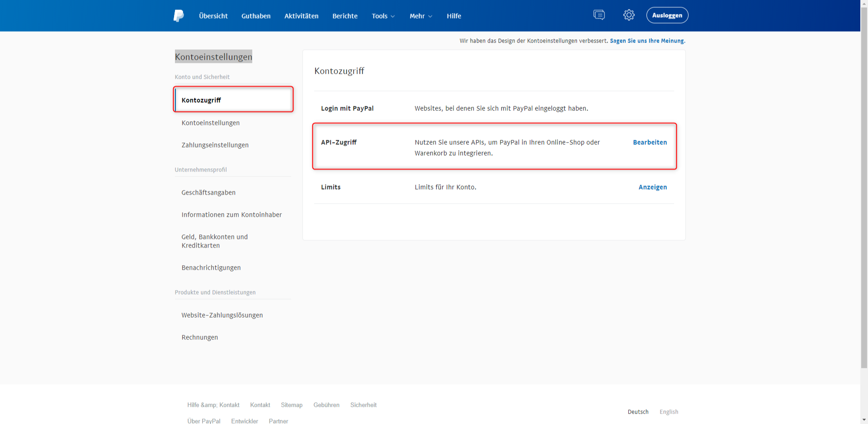Expand the Tools dropdown menu
This screenshot has height=424, width=868.
[383, 16]
